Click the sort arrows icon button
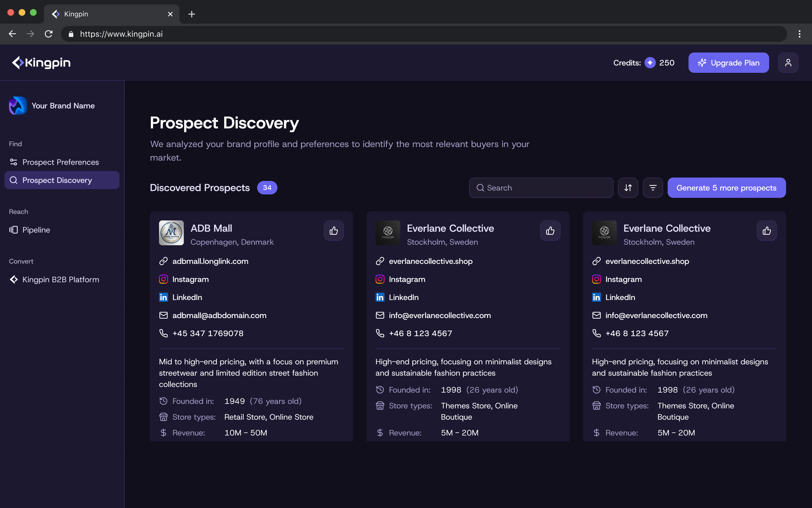The width and height of the screenshot is (812, 508). 628,187
